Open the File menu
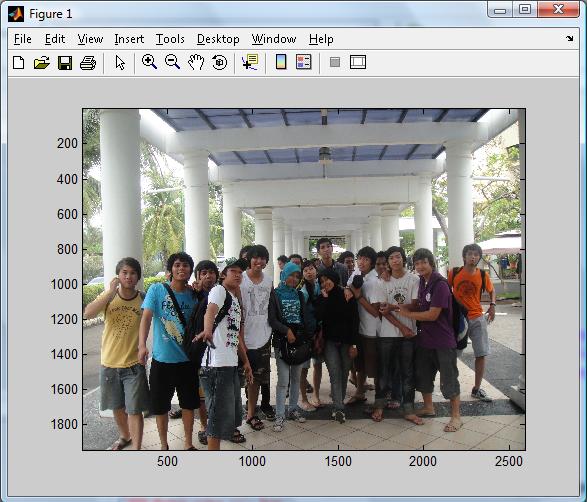The width and height of the screenshot is (588, 502). 22,39
